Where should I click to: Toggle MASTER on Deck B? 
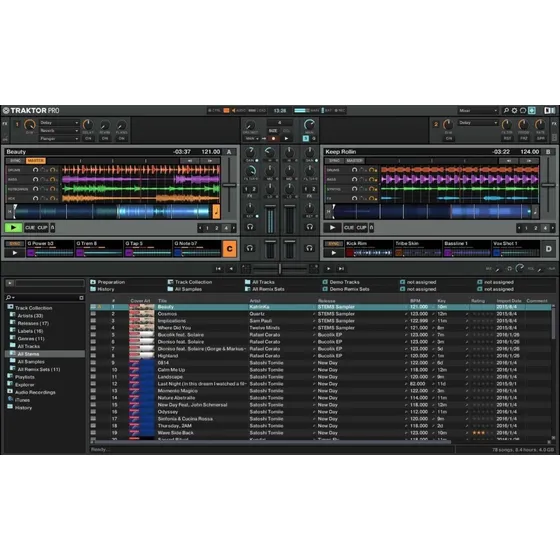pos(354,161)
